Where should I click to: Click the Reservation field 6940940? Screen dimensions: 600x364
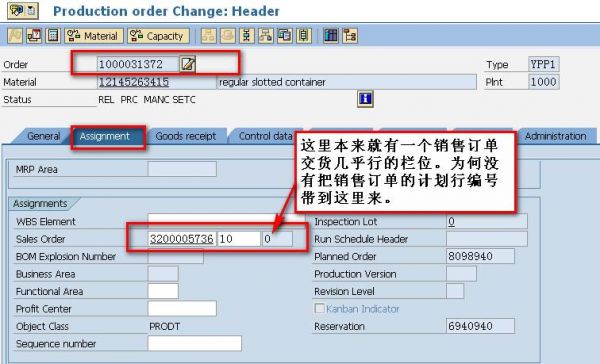(480, 326)
